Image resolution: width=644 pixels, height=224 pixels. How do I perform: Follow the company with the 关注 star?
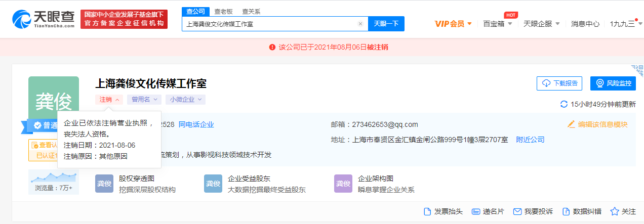coord(623,211)
